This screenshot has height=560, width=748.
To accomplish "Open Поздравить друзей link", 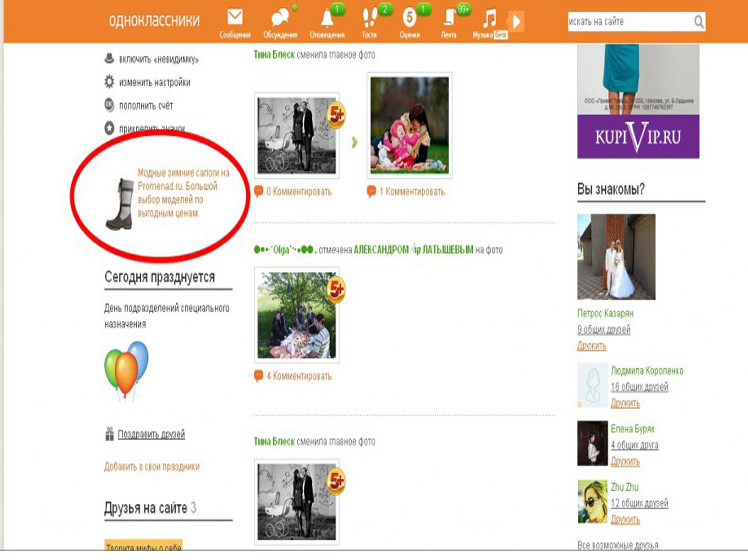I will coord(151,434).
